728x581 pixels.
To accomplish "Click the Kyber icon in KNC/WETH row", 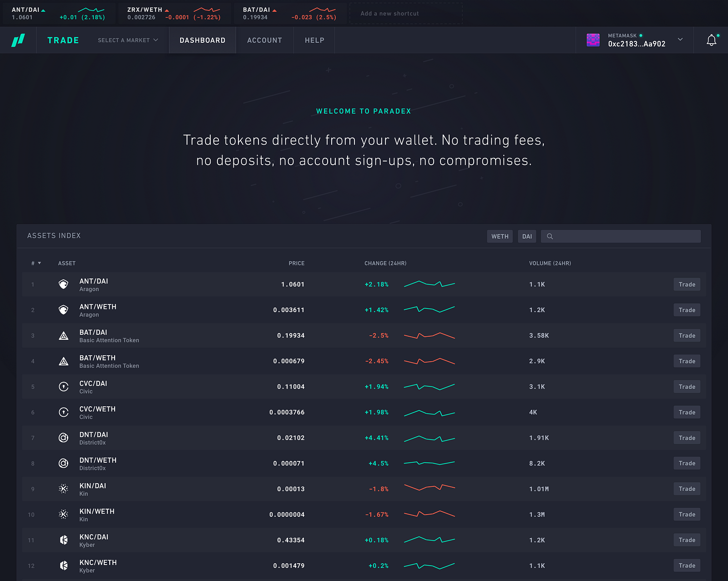I will pyautogui.click(x=64, y=566).
